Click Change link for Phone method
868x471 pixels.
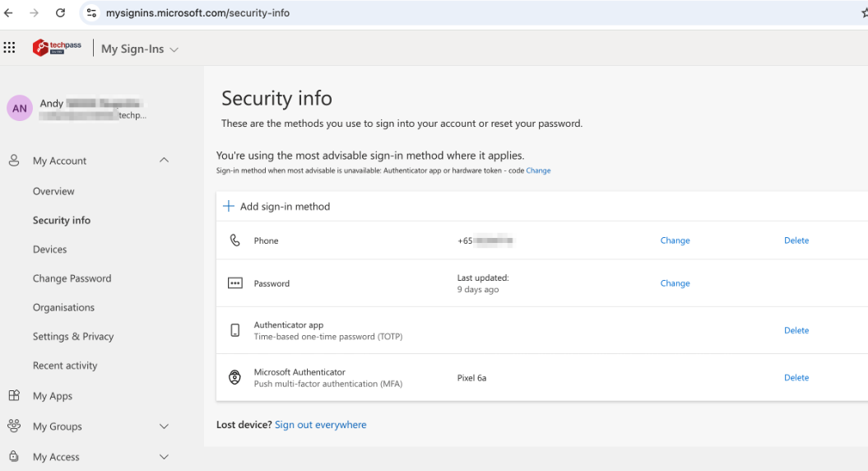click(x=675, y=240)
